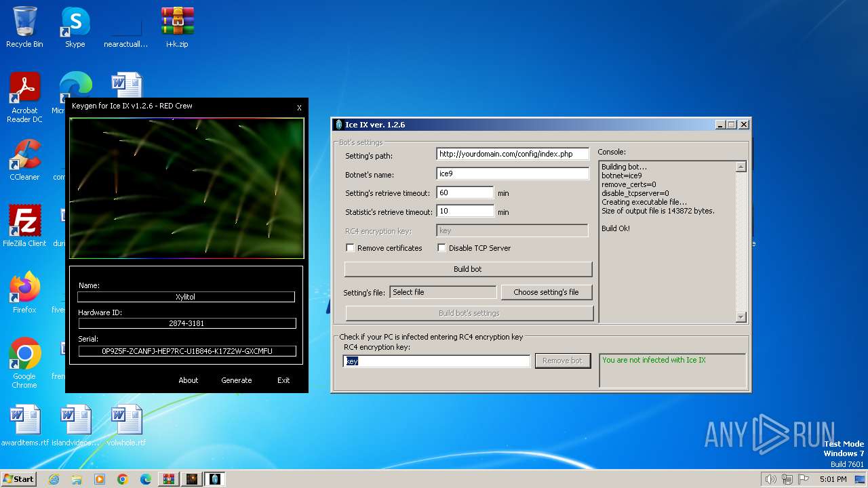Open the islandvideos document icon
The width and height of the screenshot is (868, 488).
(x=75, y=425)
